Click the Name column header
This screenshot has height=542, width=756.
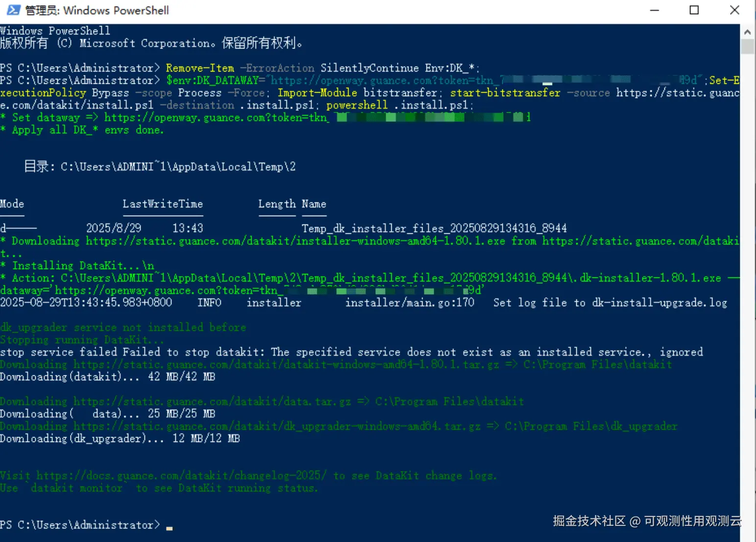314,204
